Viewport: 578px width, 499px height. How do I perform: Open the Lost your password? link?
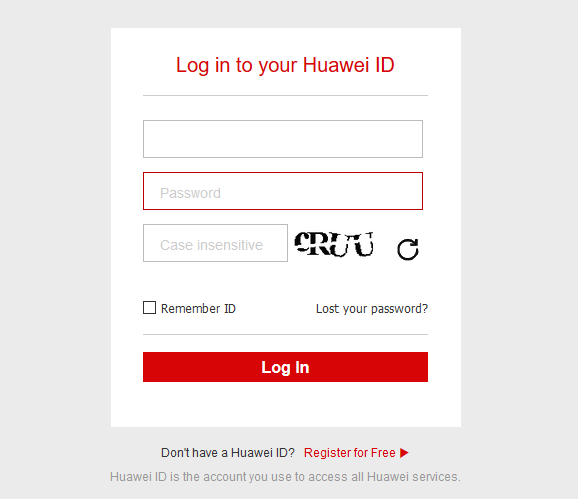coord(372,309)
